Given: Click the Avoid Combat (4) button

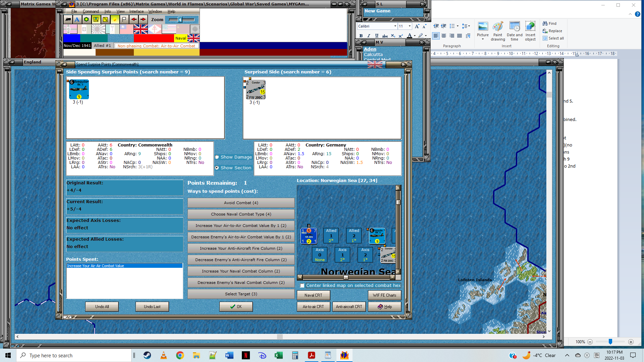Looking at the screenshot, I should point(241,203).
